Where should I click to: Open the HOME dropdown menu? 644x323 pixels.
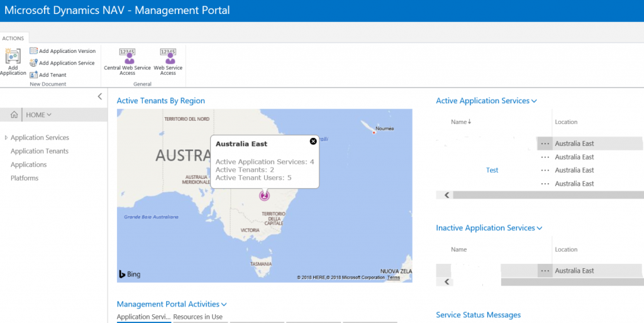pos(38,115)
